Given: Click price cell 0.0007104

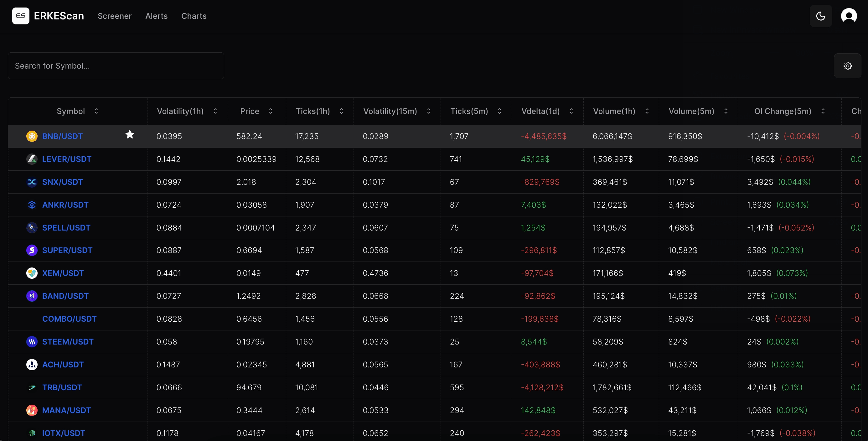Looking at the screenshot, I should click(256, 228).
